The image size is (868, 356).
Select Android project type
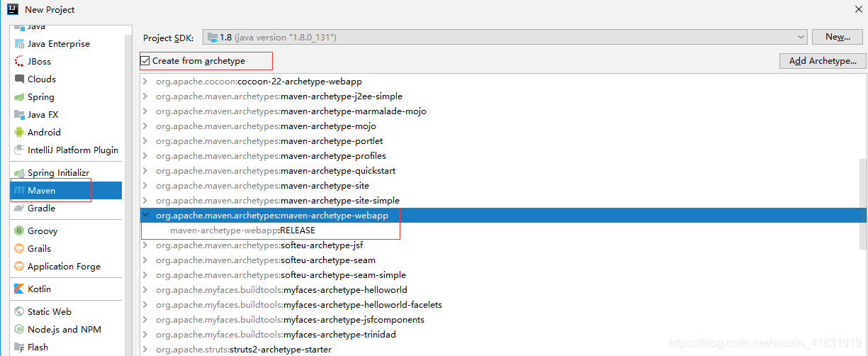tap(67, 133)
